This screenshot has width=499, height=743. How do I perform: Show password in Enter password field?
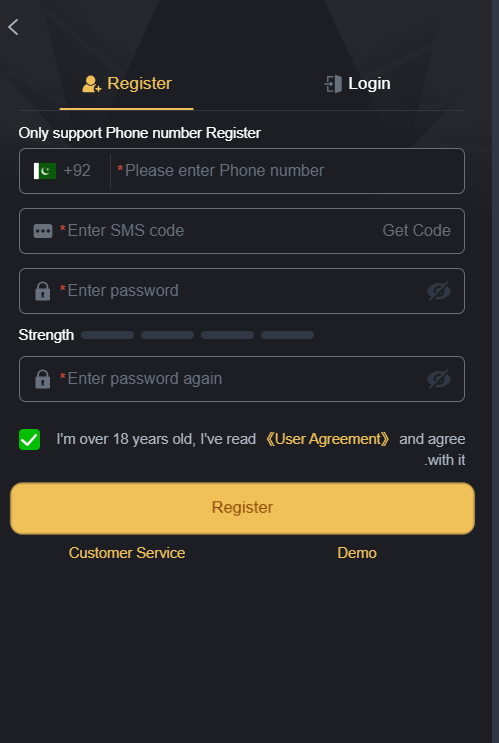(x=439, y=291)
